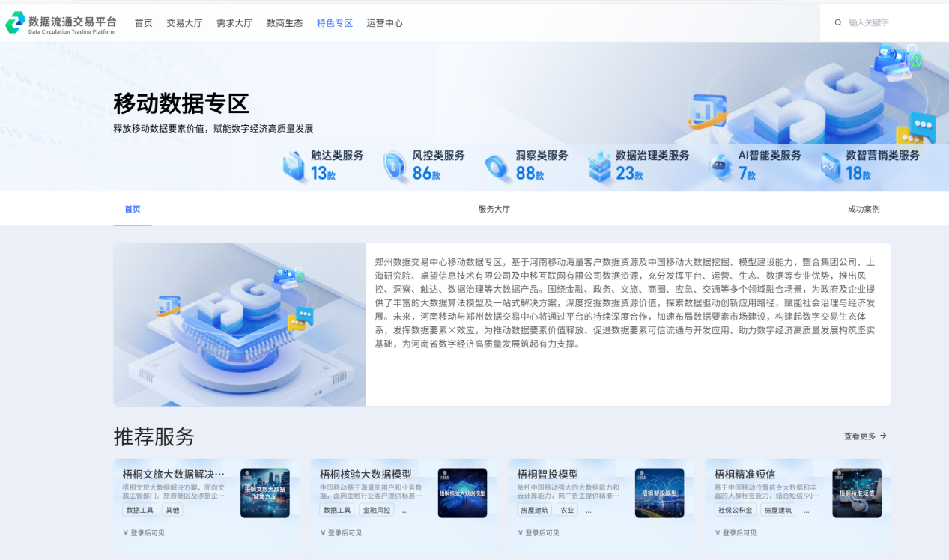Expand truncated tags on 梧桐精准短信 card
949x560 pixels.
tap(807, 511)
